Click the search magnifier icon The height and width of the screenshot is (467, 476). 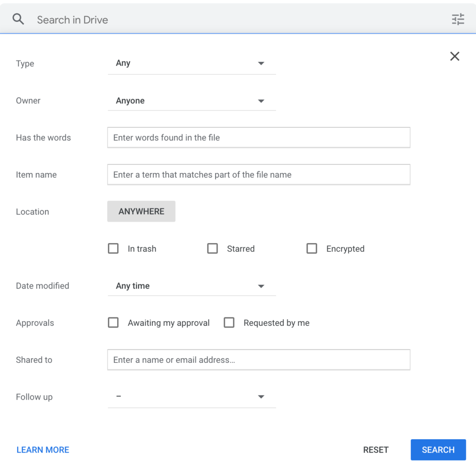[x=18, y=19]
